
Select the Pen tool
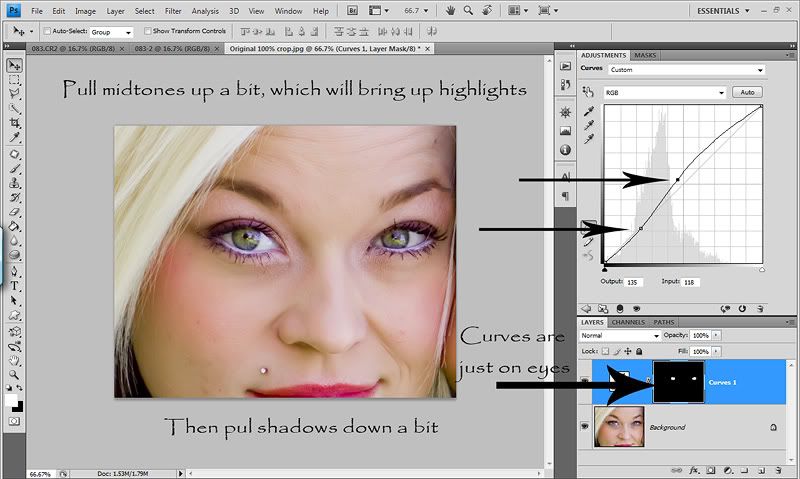click(14, 271)
